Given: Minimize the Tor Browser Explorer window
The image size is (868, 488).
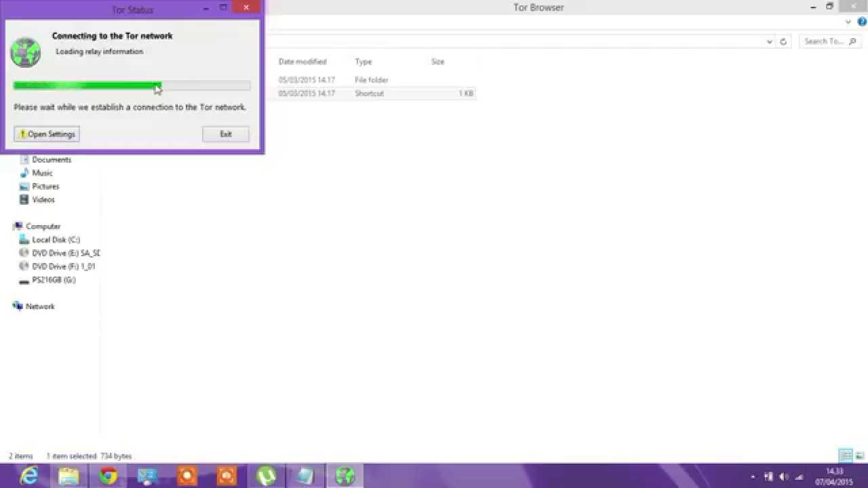Looking at the screenshot, I should coord(814,7).
